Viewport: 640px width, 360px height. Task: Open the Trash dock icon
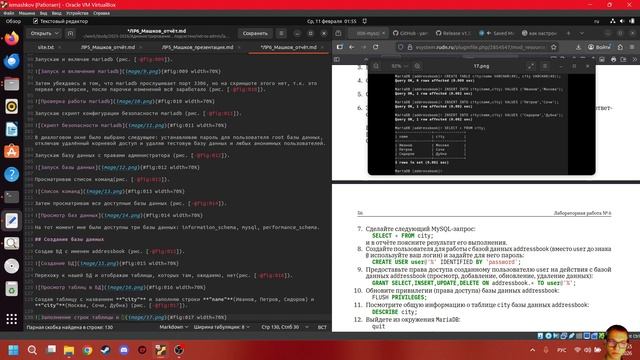[11, 289]
